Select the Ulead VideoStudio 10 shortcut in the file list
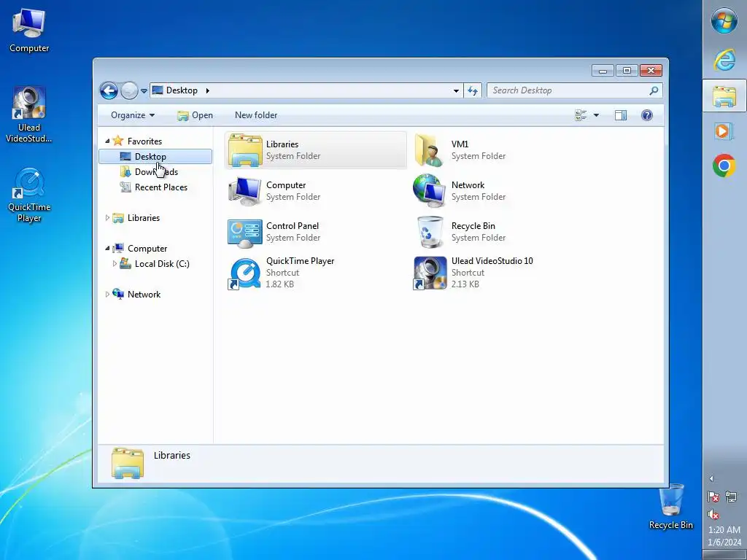Screen dimensions: 747x560 point(500,273)
